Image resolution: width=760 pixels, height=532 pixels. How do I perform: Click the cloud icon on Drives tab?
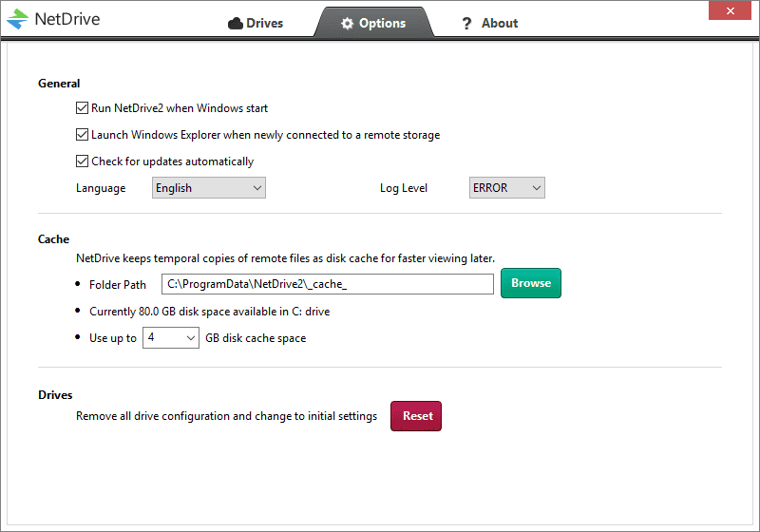236,24
